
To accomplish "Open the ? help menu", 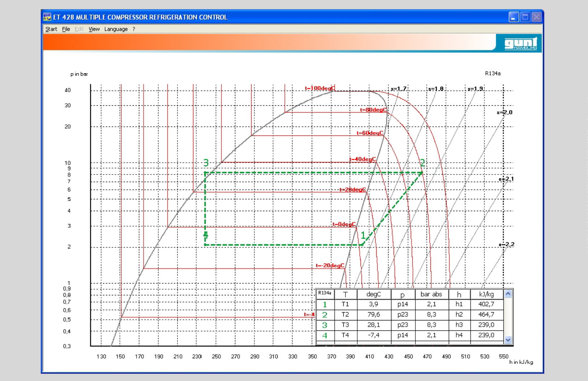I will [x=134, y=29].
